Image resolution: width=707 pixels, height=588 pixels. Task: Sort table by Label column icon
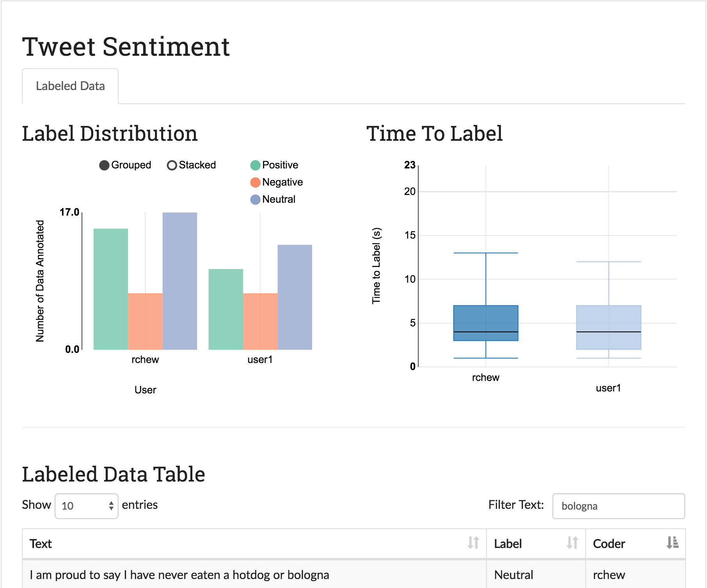(572, 543)
